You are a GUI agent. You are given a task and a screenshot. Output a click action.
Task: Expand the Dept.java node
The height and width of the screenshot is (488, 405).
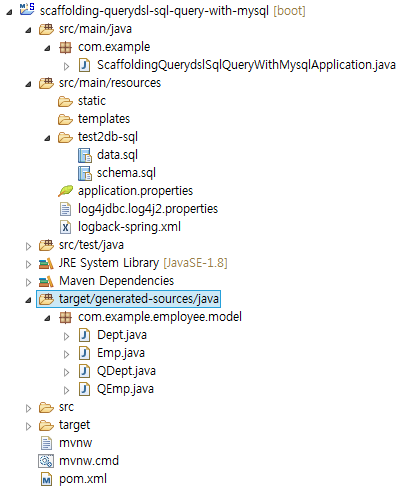tap(66, 336)
